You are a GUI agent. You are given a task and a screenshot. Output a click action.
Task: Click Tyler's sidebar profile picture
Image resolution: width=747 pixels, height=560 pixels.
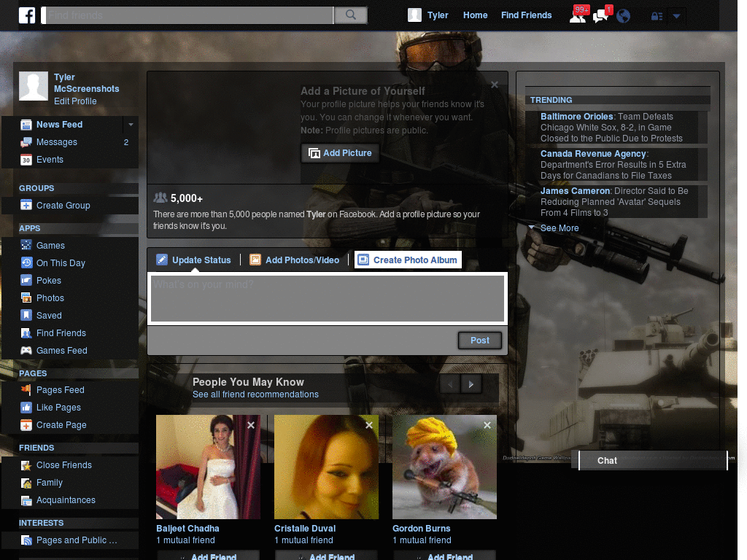pos(34,86)
